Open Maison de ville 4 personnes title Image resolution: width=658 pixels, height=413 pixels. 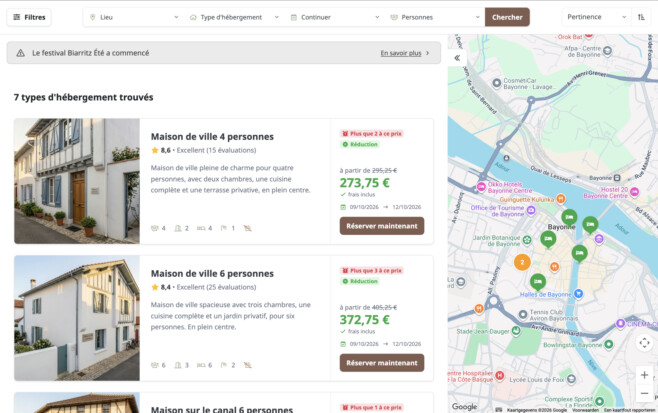click(x=212, y=136)
